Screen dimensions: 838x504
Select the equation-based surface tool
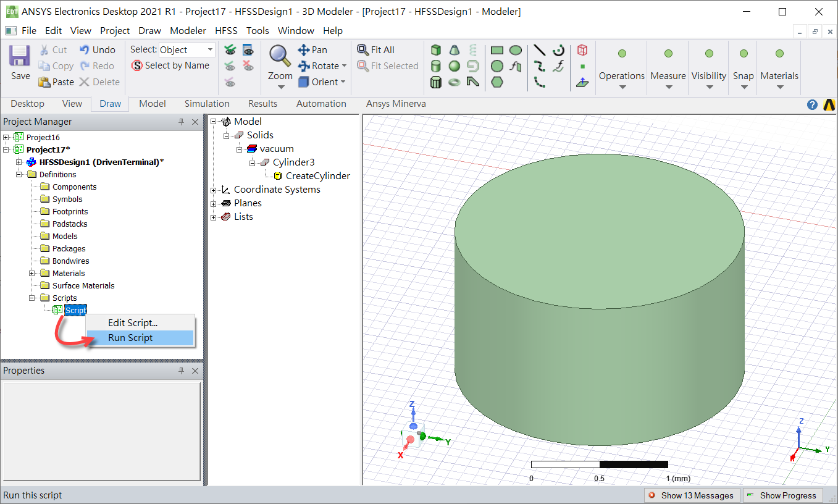pyautogui.click(x=516, y=66)
